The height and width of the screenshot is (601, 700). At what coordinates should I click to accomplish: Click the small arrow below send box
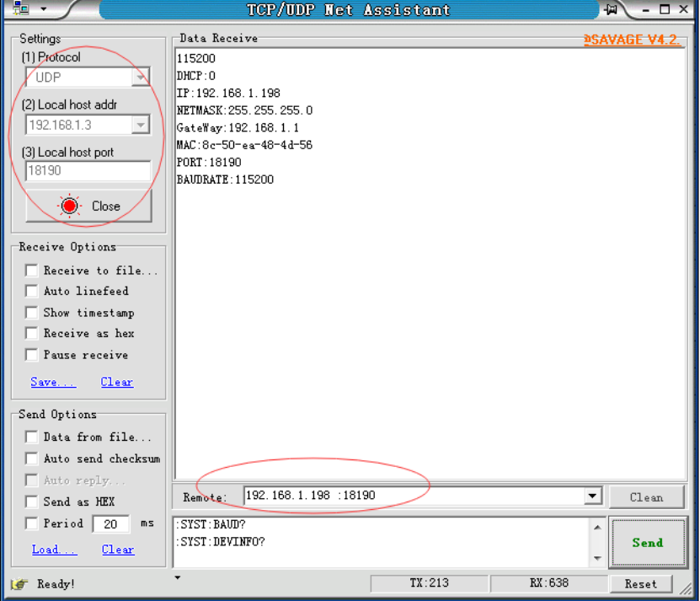pyautogui.click(x=178, y=577)
